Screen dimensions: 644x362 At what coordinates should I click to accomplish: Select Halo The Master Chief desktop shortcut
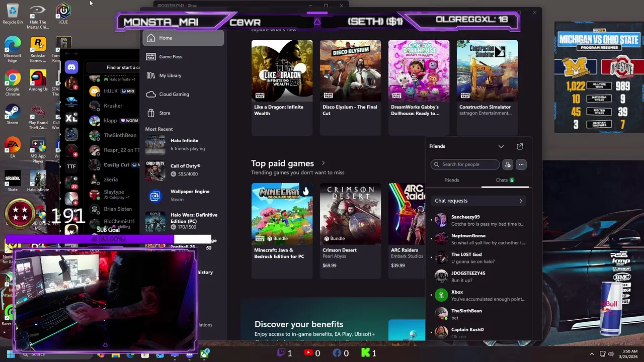[x=38, y=17]
